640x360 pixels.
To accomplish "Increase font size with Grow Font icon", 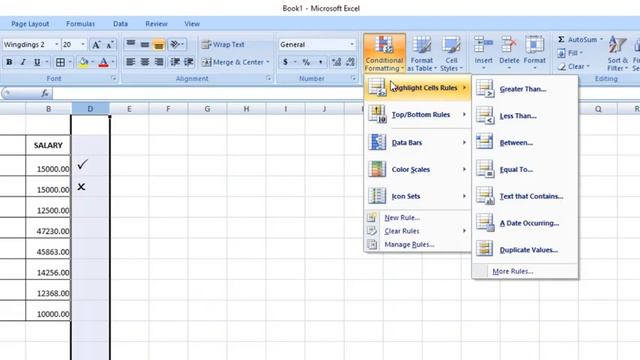I will pos(96,44).
